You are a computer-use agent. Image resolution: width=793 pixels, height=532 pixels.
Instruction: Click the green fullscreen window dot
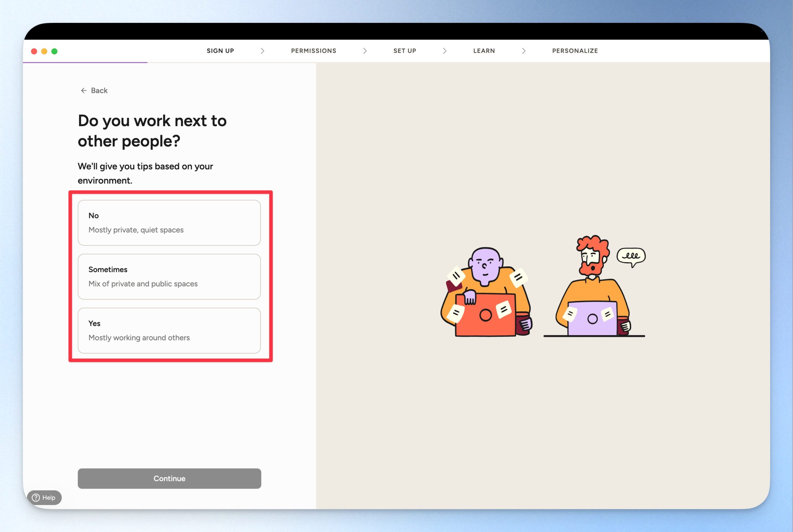tap(54, 51)
